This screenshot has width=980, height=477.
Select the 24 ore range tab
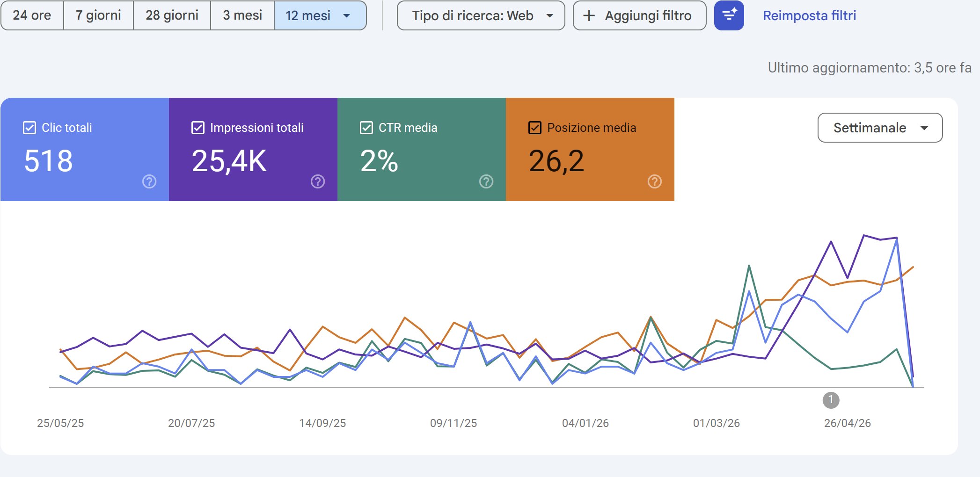point(32,15)
